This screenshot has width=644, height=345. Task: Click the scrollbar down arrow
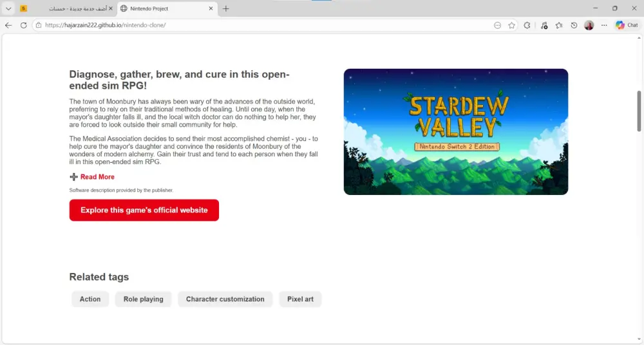pos(639,339)
